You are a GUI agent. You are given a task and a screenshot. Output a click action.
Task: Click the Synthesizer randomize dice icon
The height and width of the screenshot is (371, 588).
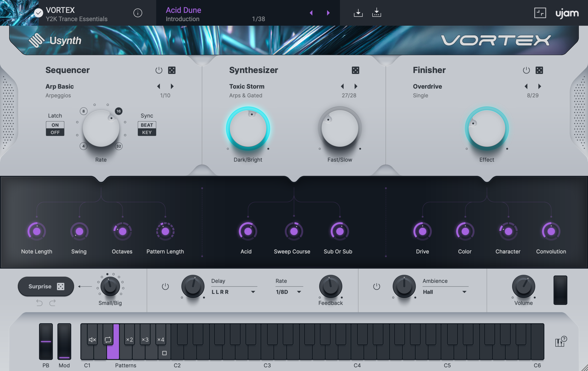(356, 70)
